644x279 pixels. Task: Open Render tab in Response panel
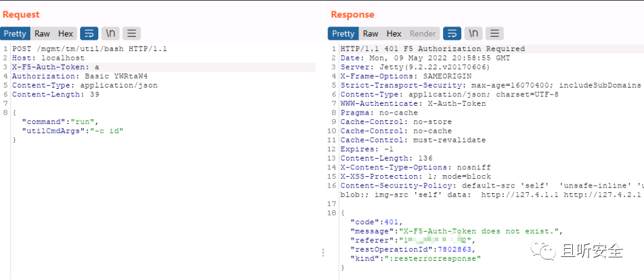tap(423, 33)
